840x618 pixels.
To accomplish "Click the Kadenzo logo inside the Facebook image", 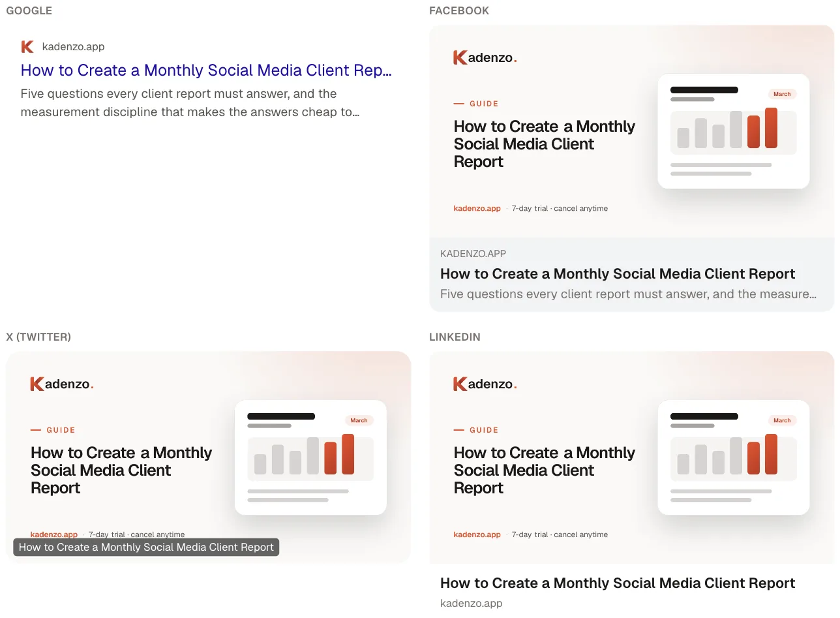I will point(485,57).
